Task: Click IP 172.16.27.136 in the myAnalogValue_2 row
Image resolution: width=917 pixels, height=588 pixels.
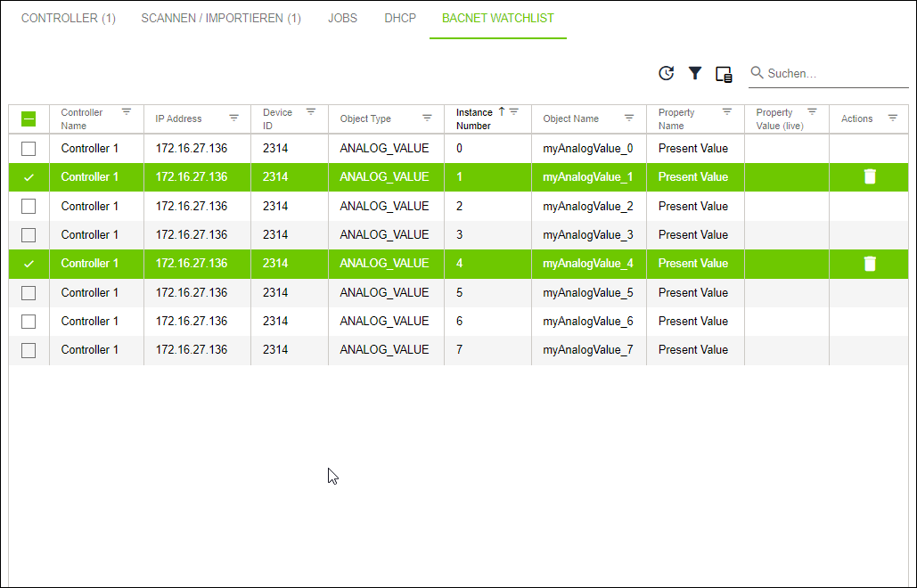Action: tap(192, 207)
